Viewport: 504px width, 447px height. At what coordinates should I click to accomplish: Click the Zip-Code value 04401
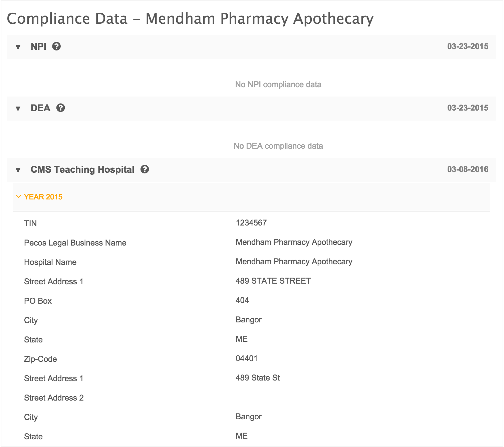click(246, 358)
